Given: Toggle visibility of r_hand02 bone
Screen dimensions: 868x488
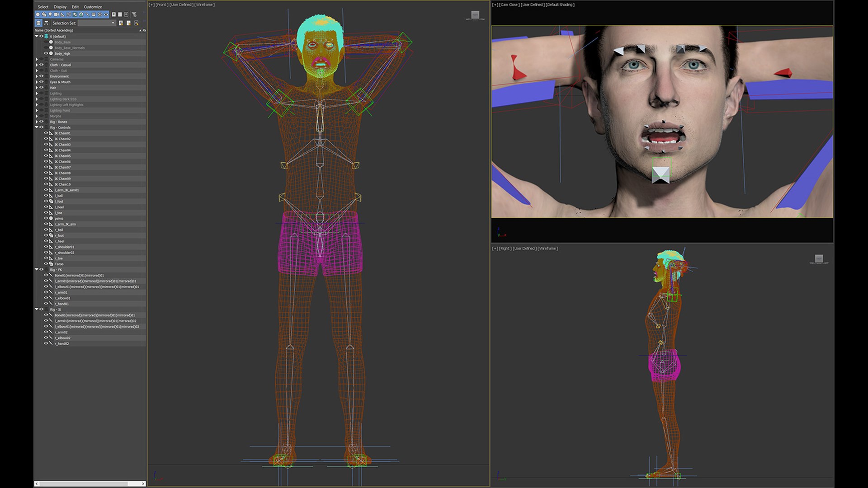Looking at the screenshot, I should 46,343.
